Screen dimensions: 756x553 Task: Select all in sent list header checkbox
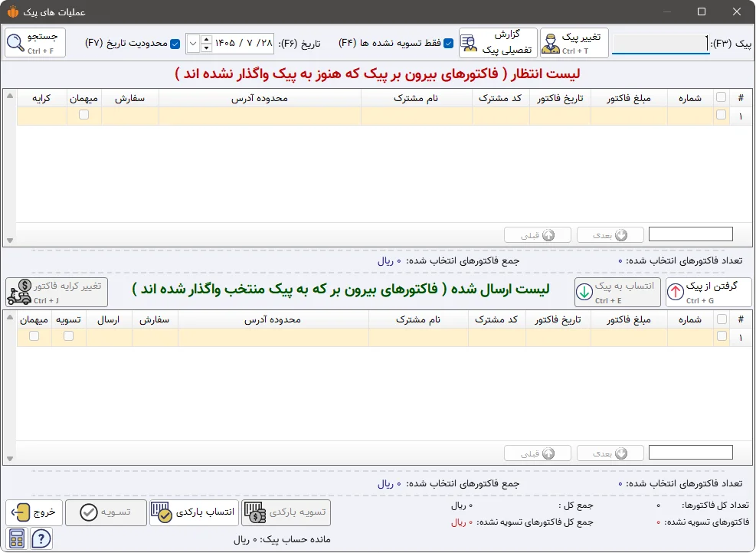[x=722, y=319]
